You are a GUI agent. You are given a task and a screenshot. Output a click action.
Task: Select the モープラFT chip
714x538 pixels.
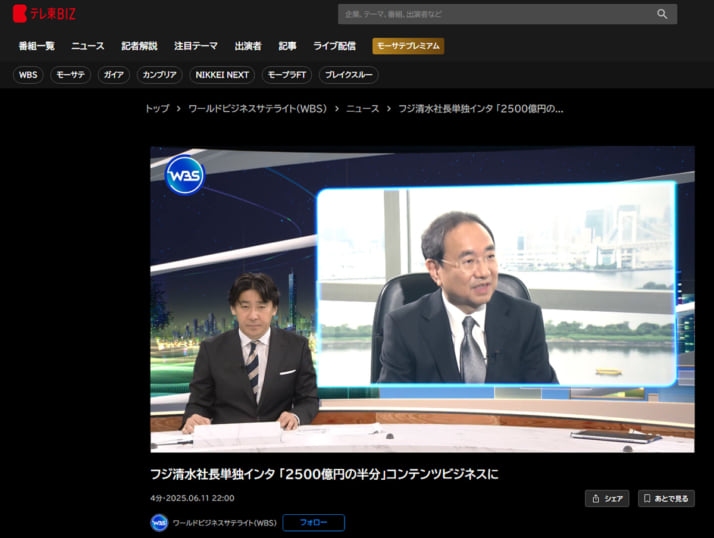click(x=286, y=75)
